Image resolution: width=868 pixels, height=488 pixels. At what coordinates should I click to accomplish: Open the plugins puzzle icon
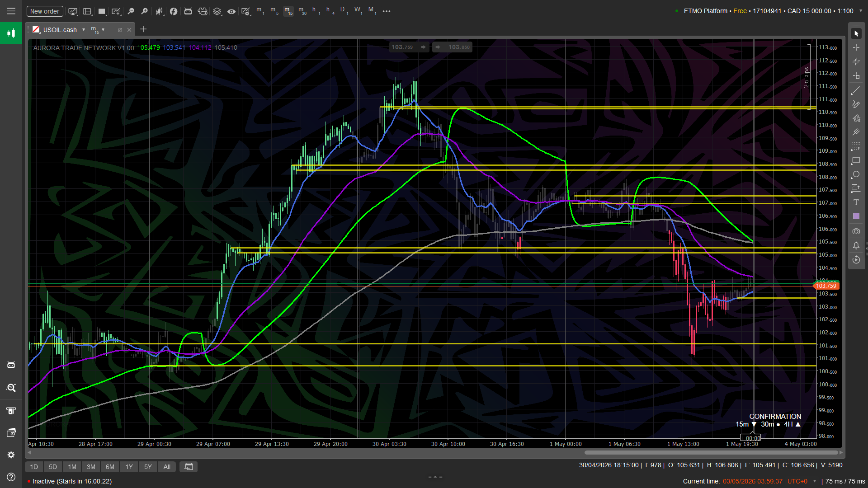(203, 11)
